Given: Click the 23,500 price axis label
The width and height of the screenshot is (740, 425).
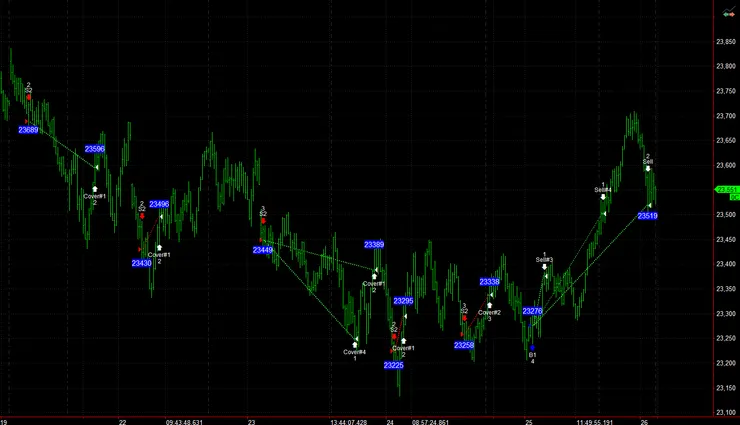Looking at the screenshot, I should 726,215.
